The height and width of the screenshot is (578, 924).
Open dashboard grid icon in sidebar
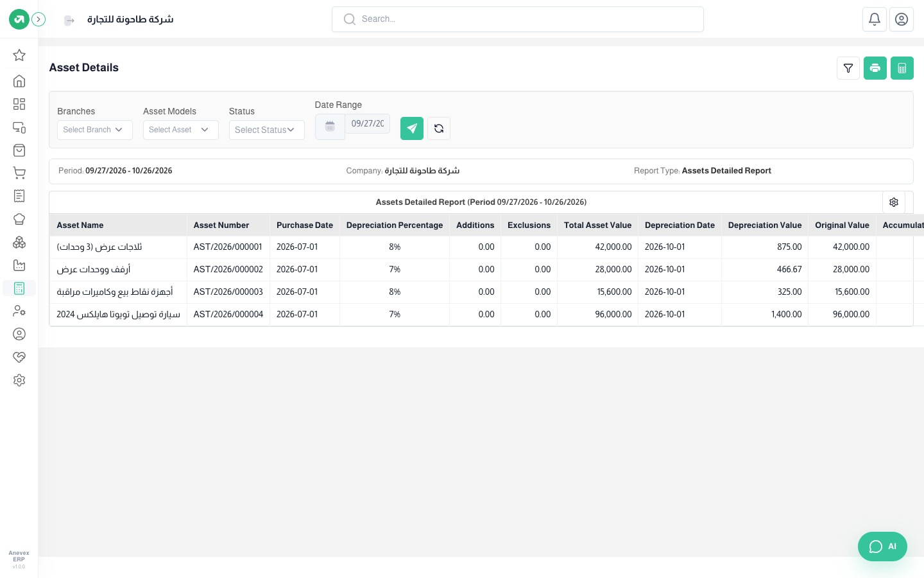pyautogui.click(x=19, y=104)
